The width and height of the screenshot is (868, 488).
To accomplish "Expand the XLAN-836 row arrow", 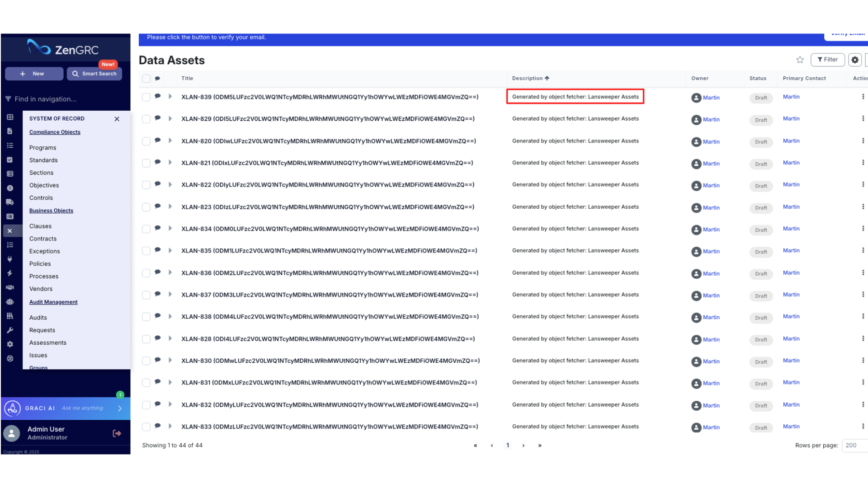I will (170, 272).
